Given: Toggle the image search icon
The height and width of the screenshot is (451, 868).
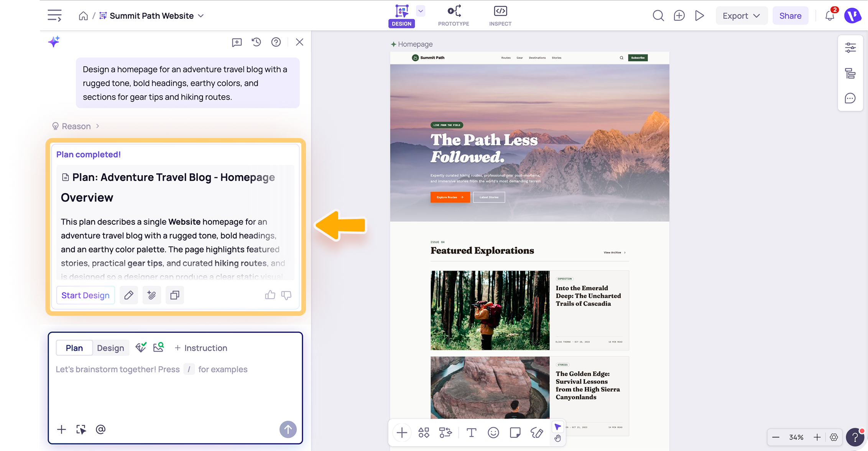Looking at the screenshot, I should click(158, 347).
